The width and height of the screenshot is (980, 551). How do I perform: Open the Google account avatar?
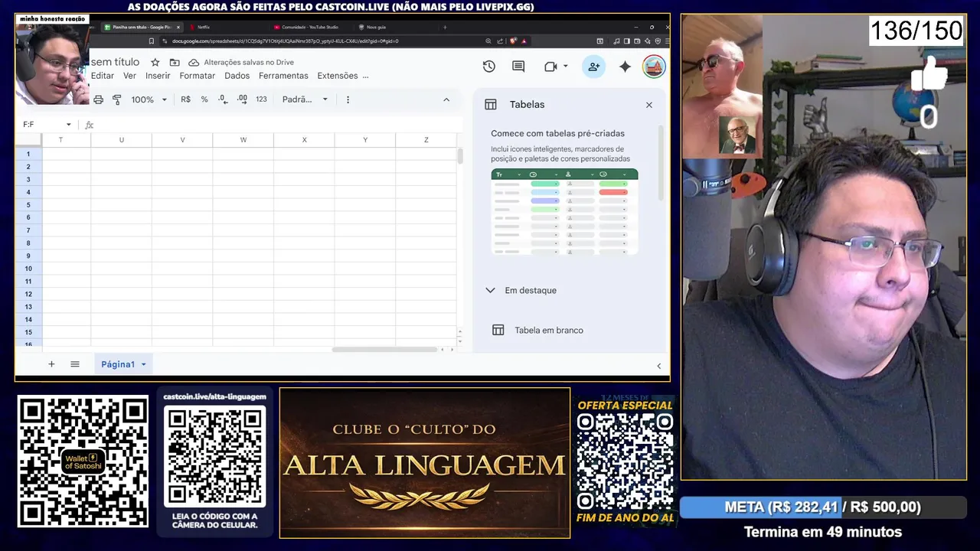tap(654, 67)
